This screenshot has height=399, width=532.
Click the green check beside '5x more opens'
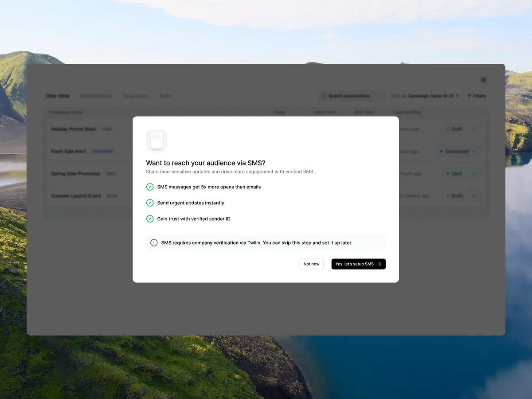(150, 187)
